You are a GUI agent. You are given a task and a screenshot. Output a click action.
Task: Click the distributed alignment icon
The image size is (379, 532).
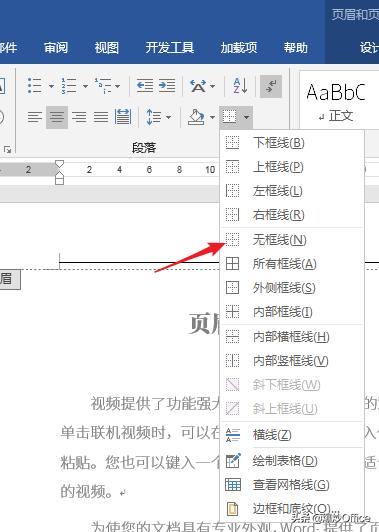(123, 116)
